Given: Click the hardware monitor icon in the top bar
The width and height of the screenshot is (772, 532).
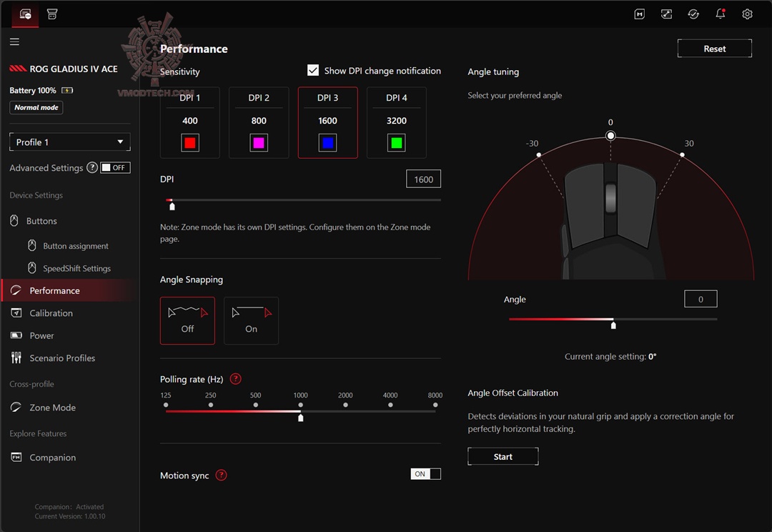Looking at the screenshot, I should pyautogui.click(x=640, y=14).
